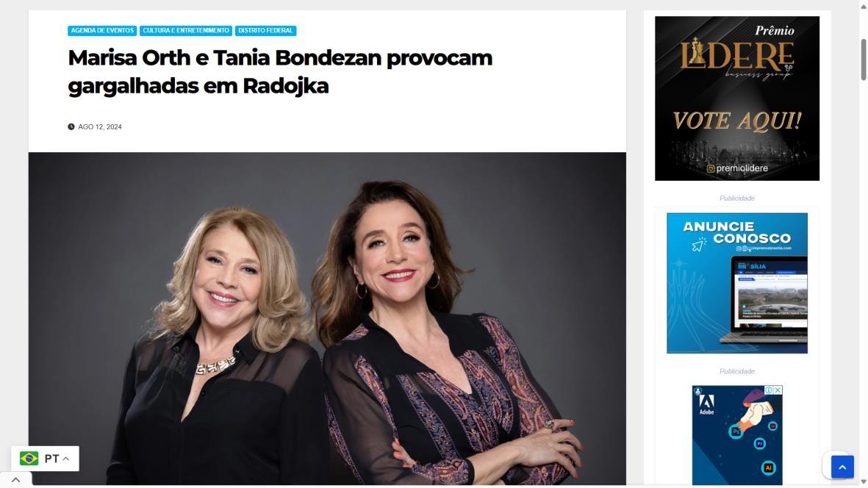
Task: Open the Distrito Federal category tag
Action: (x=266, y=31)
